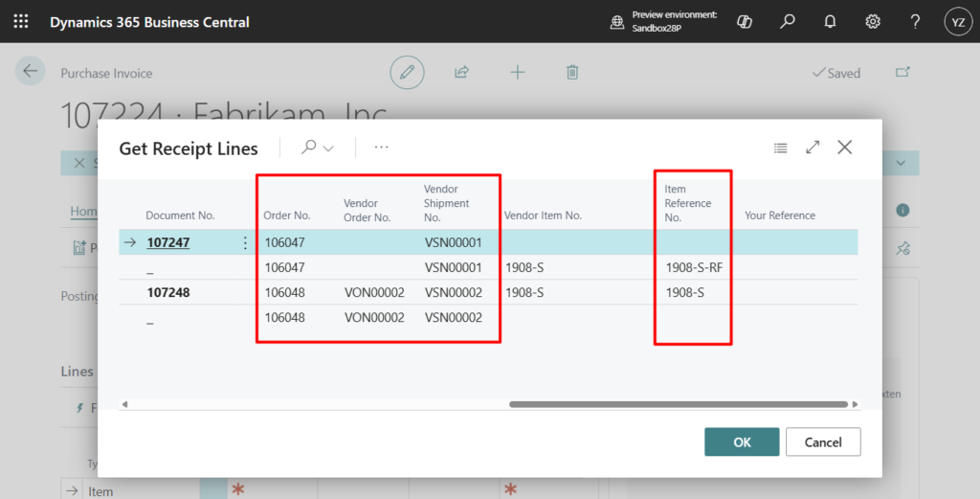The height and width of the screenshot is (499, 980).
Task: Click the share icon on page toolbar
Action: 461,72
